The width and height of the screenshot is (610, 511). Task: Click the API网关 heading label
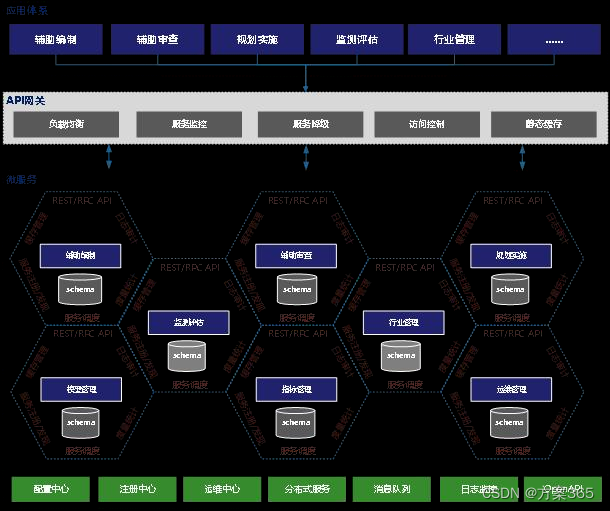click(x=26, y=101)
